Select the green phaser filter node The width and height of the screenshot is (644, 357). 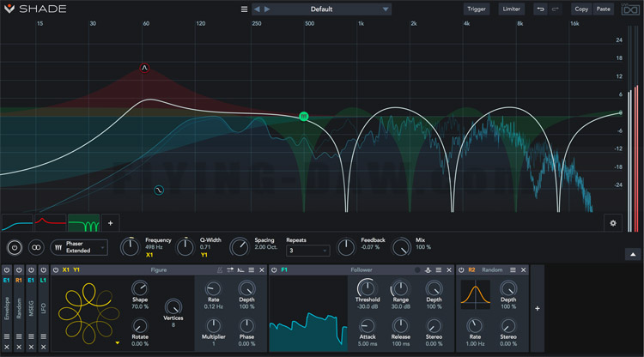coord(303,117)
